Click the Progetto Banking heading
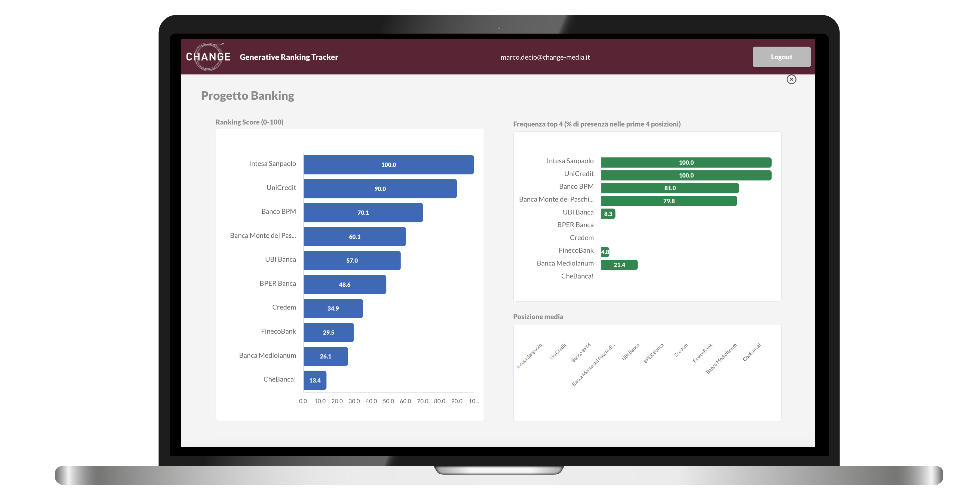The width and height of the screenshot is (980, 490). [248, 96]
